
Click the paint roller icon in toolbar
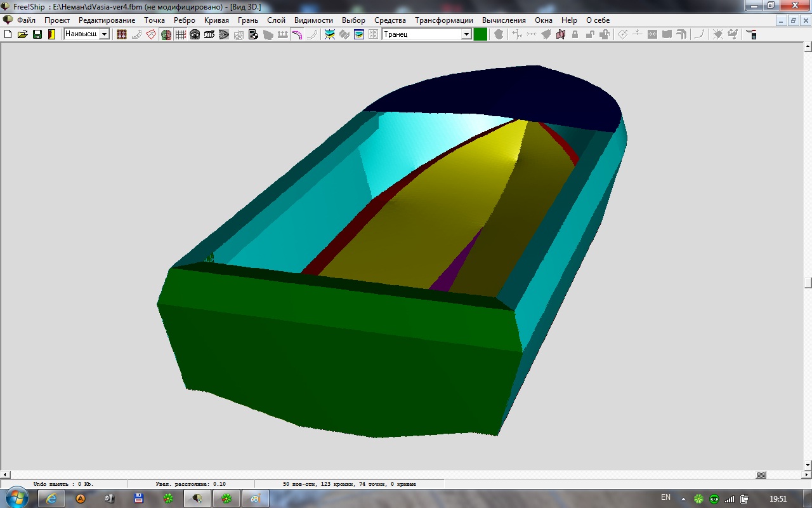click(x=751, y=34)
